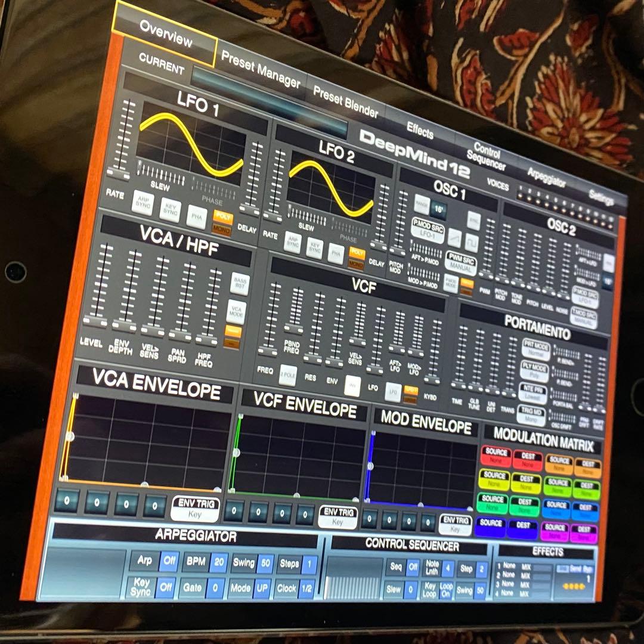
Task: Select the square waveform icon in OSC 1
Action: [x=471, y=241]
